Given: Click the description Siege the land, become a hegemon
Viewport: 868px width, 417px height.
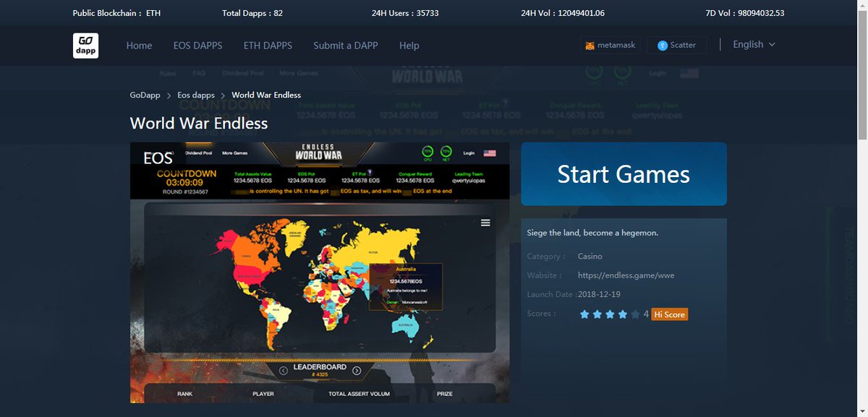Looking at the screenshot, I should coord(593,233).
